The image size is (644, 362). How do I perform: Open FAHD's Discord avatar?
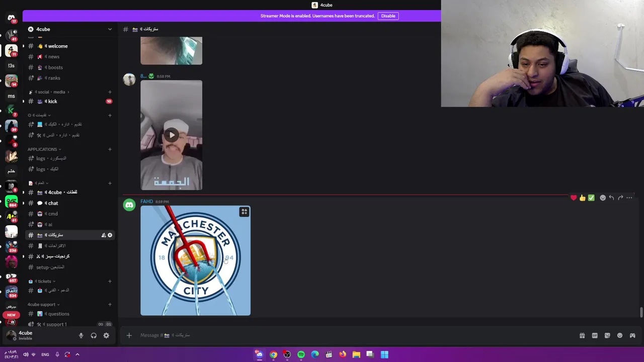click(x=129, y=205)
